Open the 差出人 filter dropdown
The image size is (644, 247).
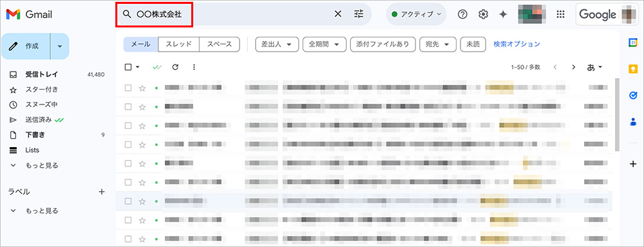click(x=277, y=44)
